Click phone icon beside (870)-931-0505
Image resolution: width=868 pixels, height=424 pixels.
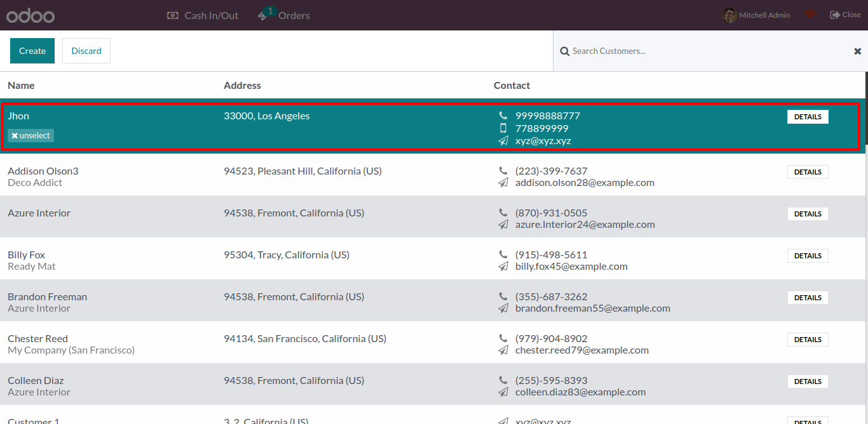pos(503,213)
